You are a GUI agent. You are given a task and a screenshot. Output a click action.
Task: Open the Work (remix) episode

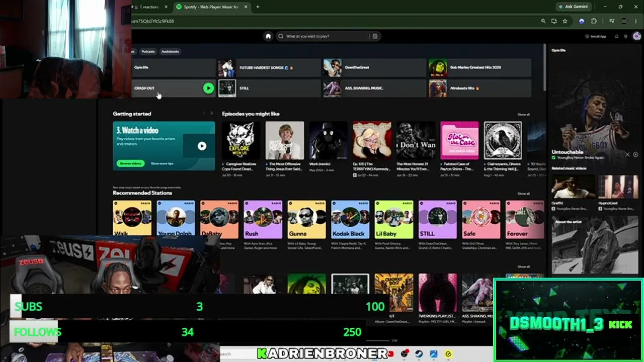(329, 140)
